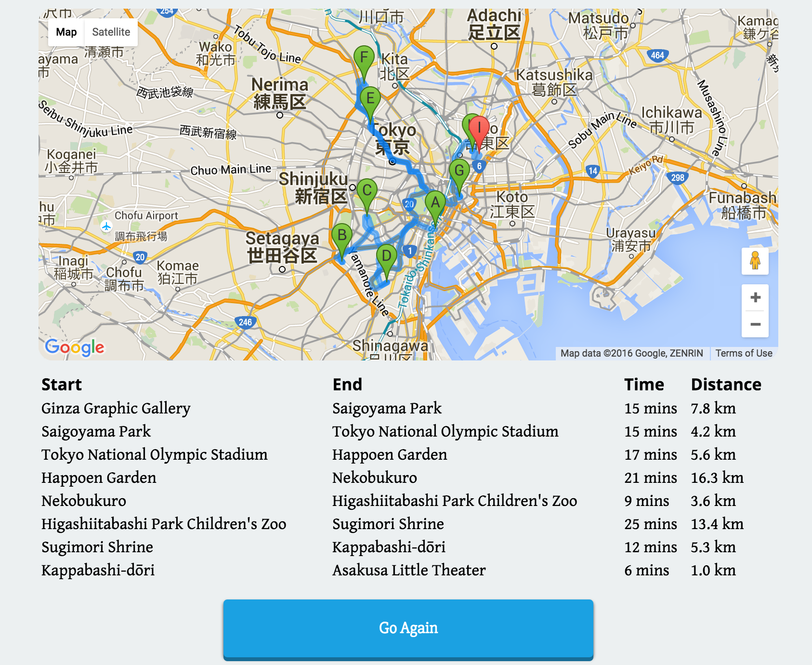Click the Go Again button

pyautogui.click(x=408, y=629)
